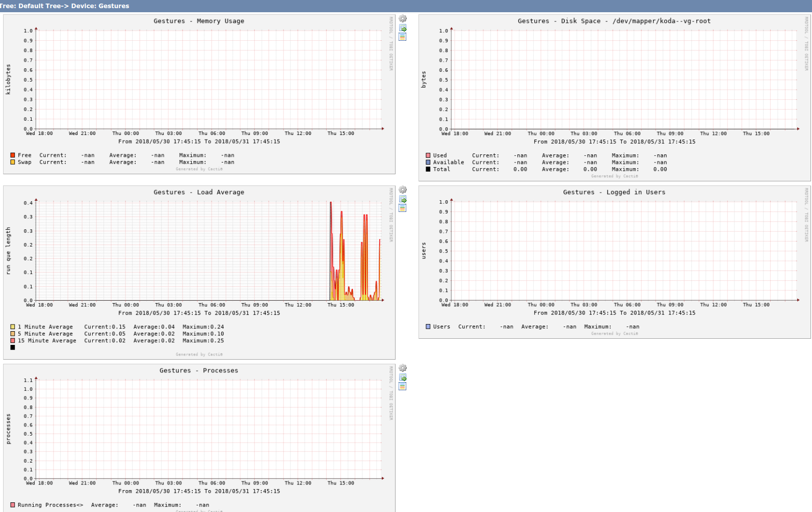Click the yellow Swap legend swatch

(x=13, y=162)
